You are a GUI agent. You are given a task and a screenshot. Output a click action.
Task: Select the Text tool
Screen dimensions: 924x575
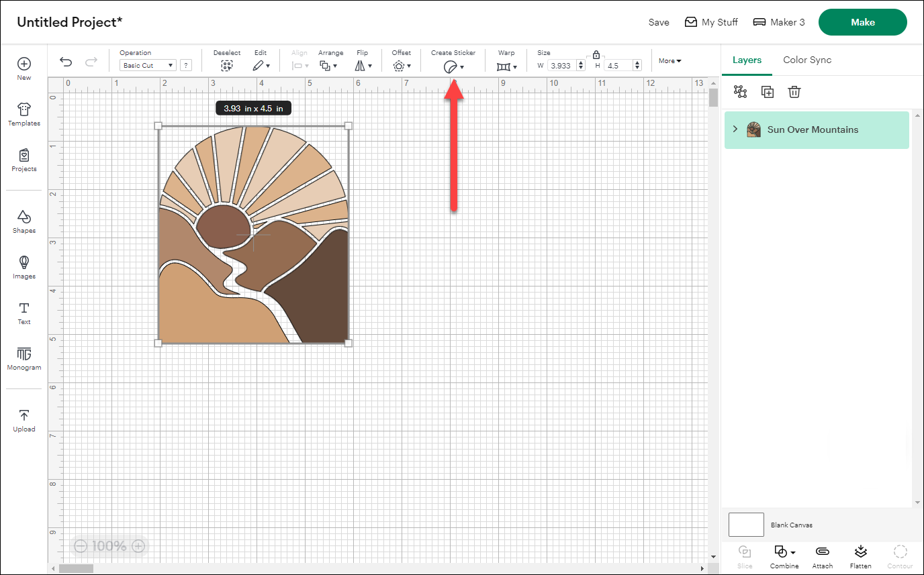pos(24,312)
